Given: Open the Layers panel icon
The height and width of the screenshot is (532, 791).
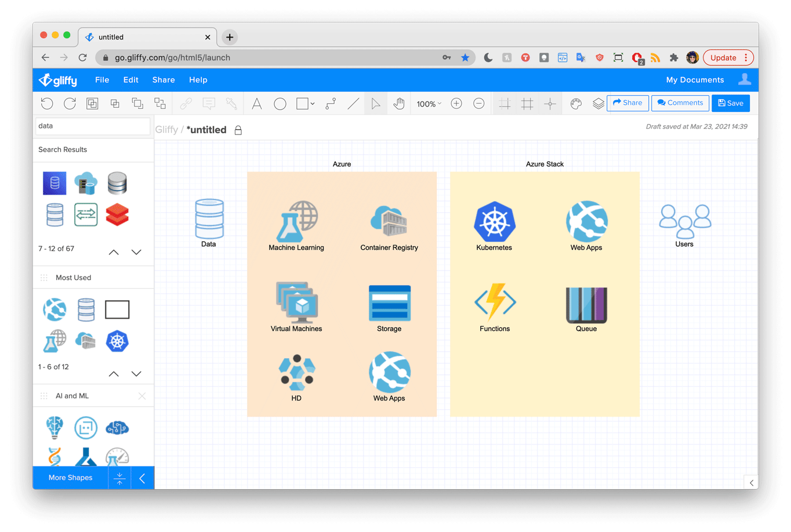Looking at the screenshot, I should [x=598, y=104].
